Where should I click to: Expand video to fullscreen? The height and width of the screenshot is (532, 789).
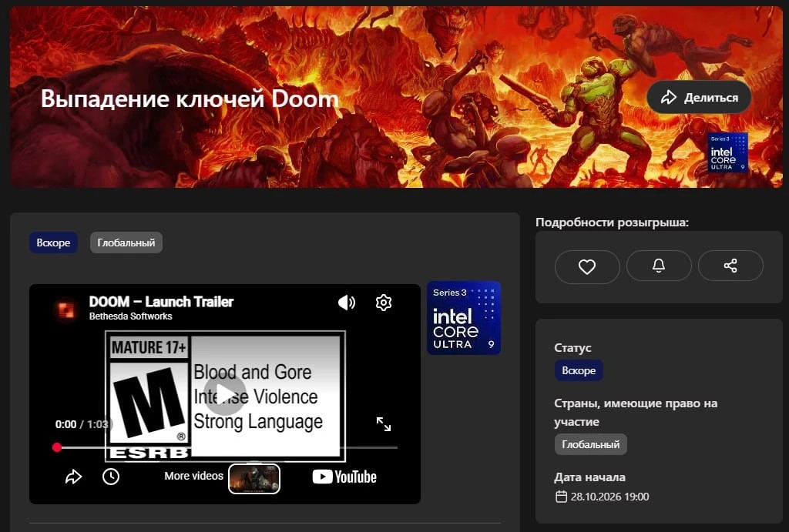[x=384, y=424]
